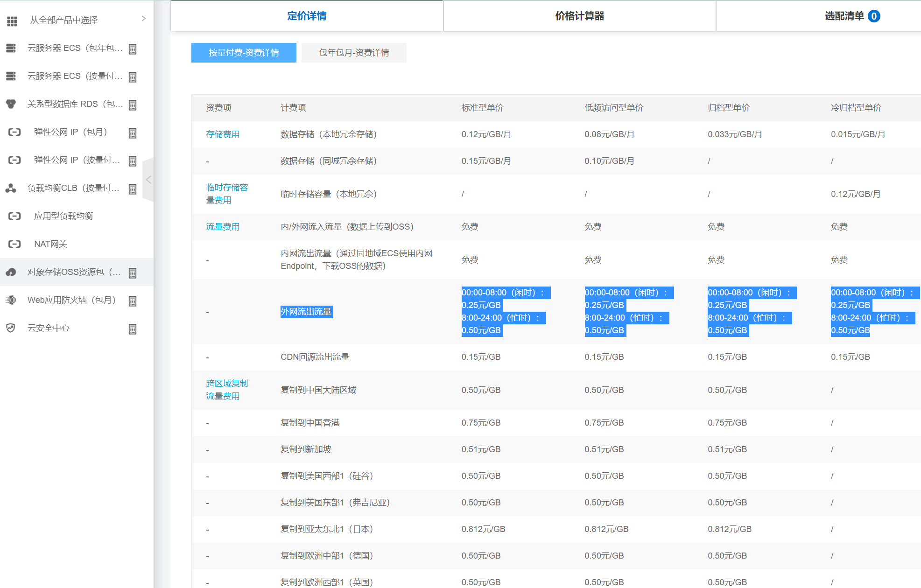Click 包年包月-资费详情 button
Screen dimensions: 921x588
354,53
